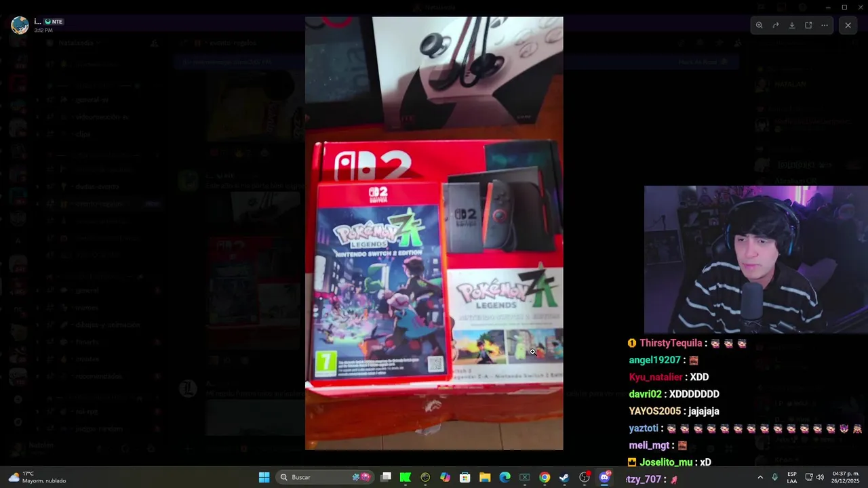Image resolution: width=868 pixels, height=488 pixels.
Task: Open the green Kick app on taskbar
Action: [x=405, y=477]
